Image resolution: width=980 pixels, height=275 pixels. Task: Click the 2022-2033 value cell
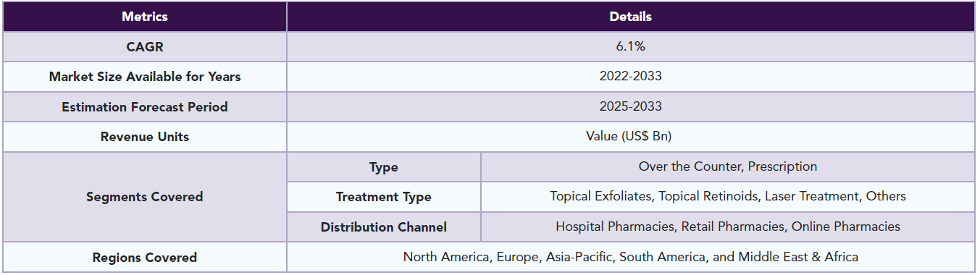click(631, 77)
